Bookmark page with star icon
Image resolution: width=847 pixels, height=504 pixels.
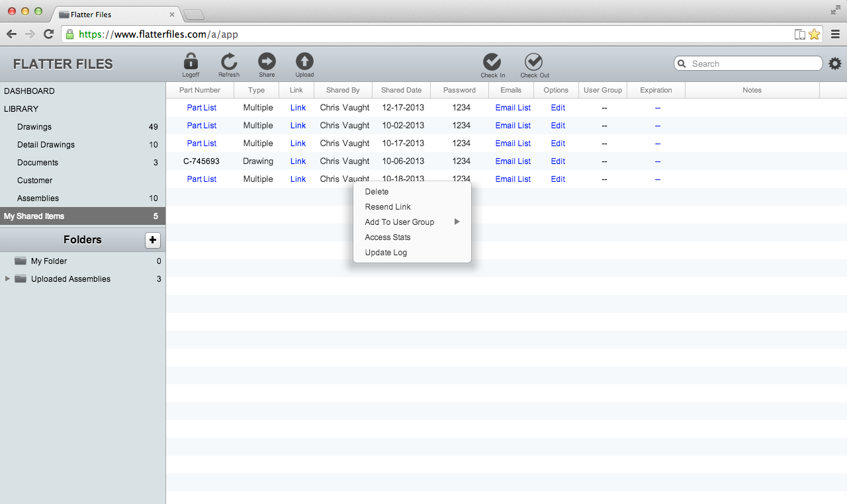[x=814, y=34]
